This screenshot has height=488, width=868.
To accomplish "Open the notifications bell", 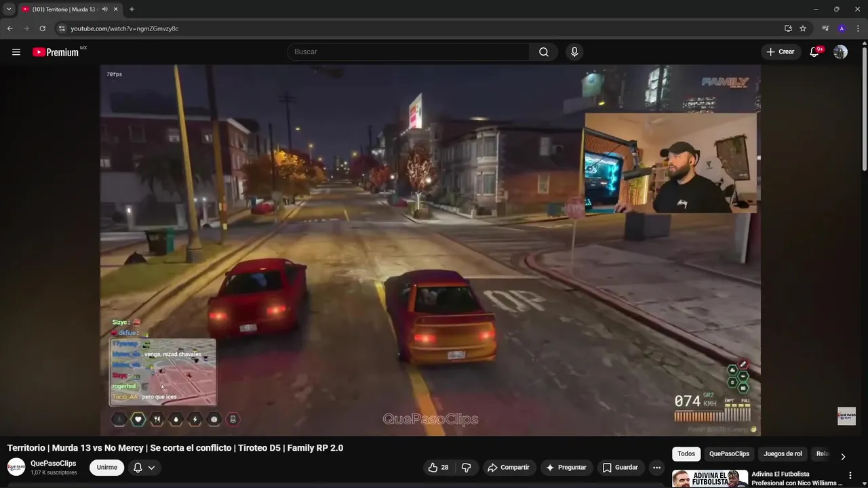I will click(x=815, y=52).
